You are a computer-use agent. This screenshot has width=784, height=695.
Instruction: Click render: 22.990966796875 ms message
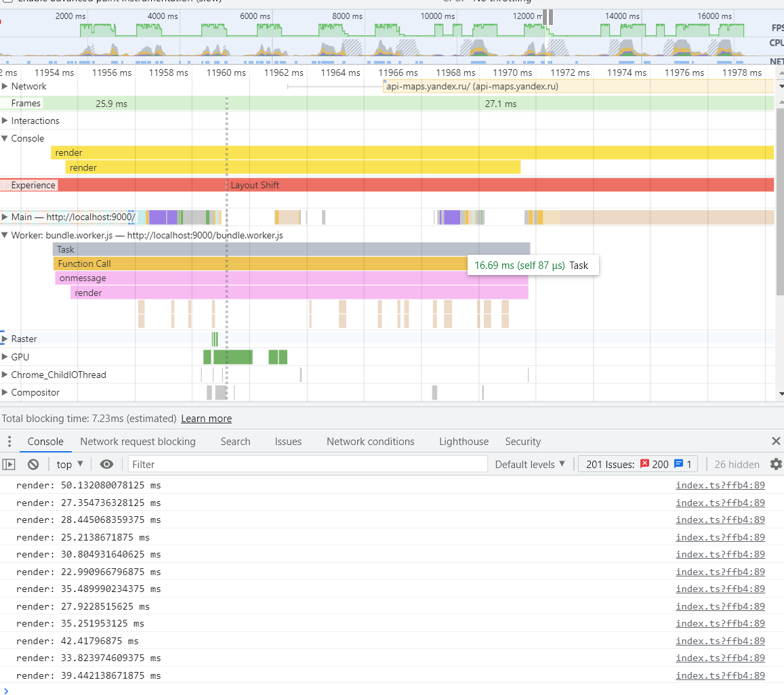point(89,572)
